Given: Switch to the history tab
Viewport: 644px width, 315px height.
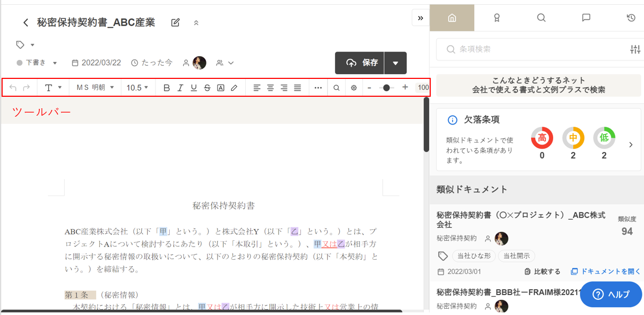Looking at the screenshot, I should (631, 18).
